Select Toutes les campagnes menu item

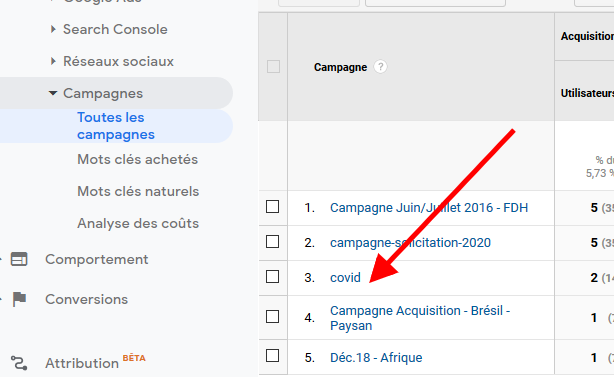click(116, 126)
